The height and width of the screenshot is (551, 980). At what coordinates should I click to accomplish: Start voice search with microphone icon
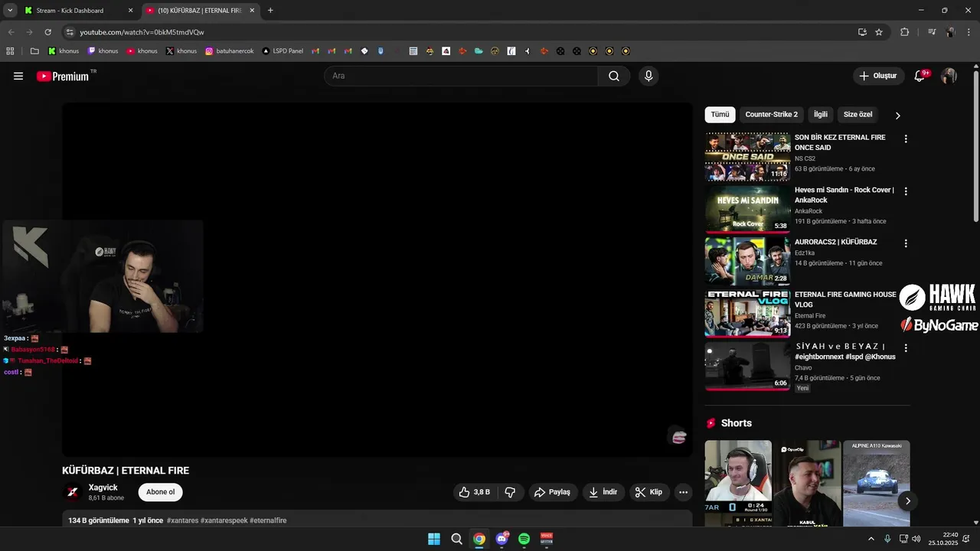(x=648, y=76)
